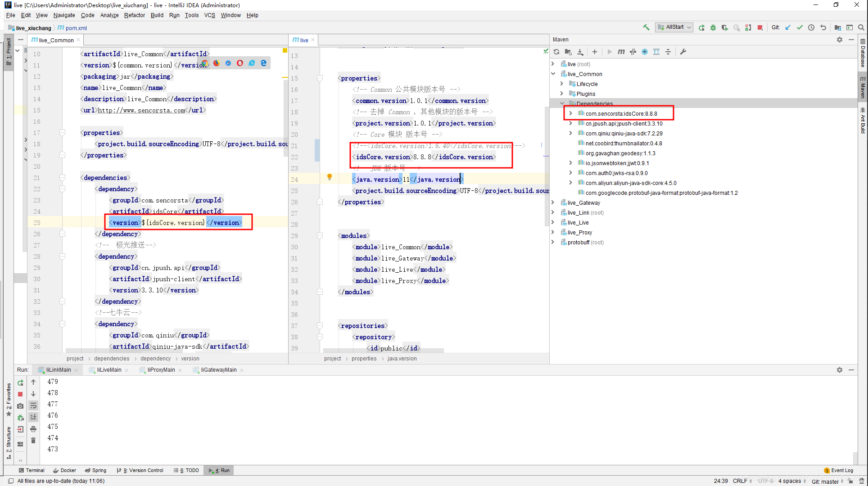This screenshot has width=868, height=486.
Task: Open Project Structure icon in toolbar
Action: pyautogui.click(x=838, y=27)
